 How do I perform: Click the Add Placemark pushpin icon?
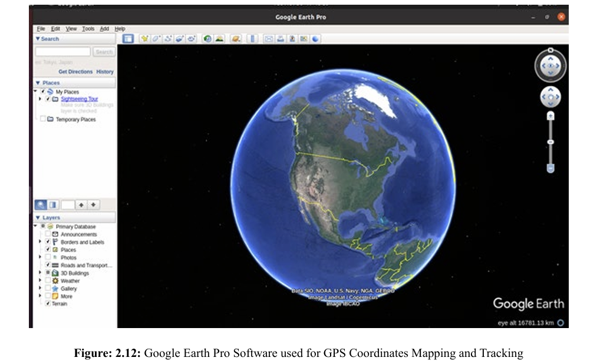coord(144,39)
